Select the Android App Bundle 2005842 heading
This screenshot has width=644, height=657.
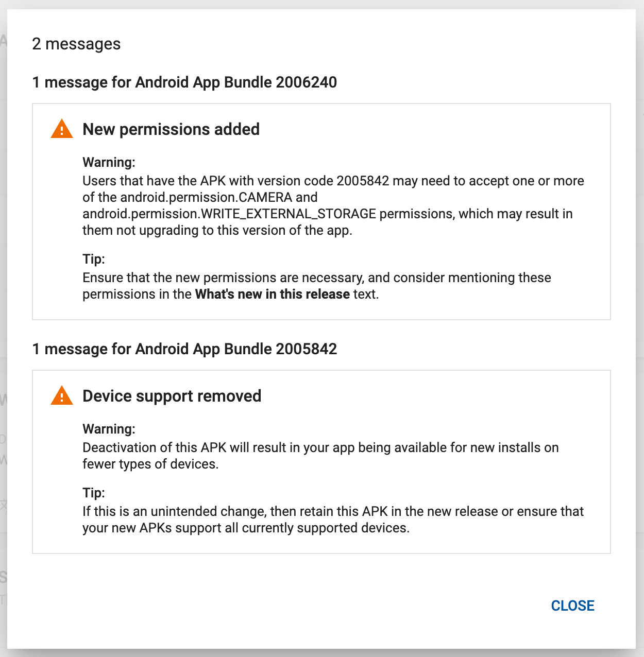(184, 349)
